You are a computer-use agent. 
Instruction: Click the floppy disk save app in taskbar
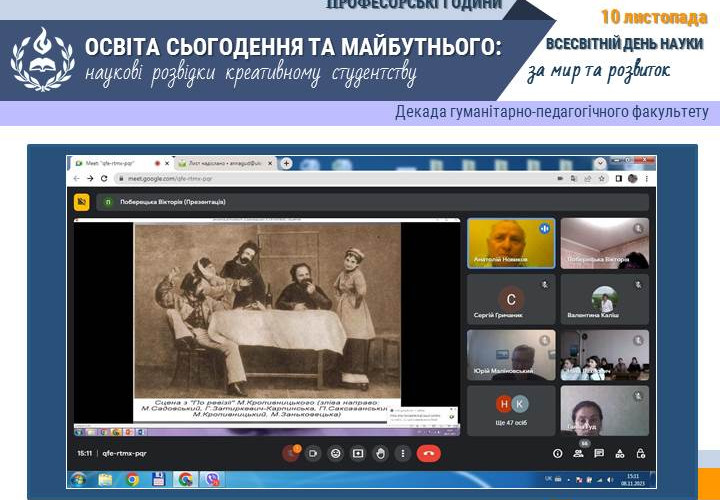coord(158,479)
